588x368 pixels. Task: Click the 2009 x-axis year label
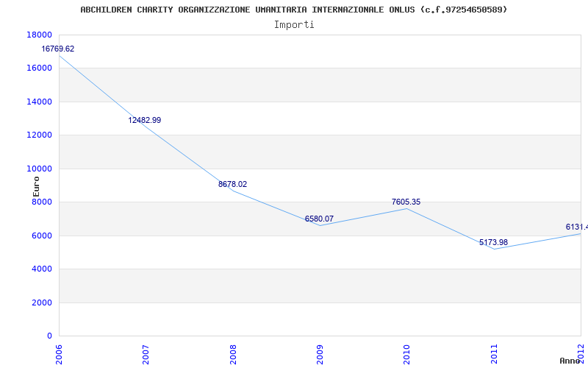tap(320, 354)
